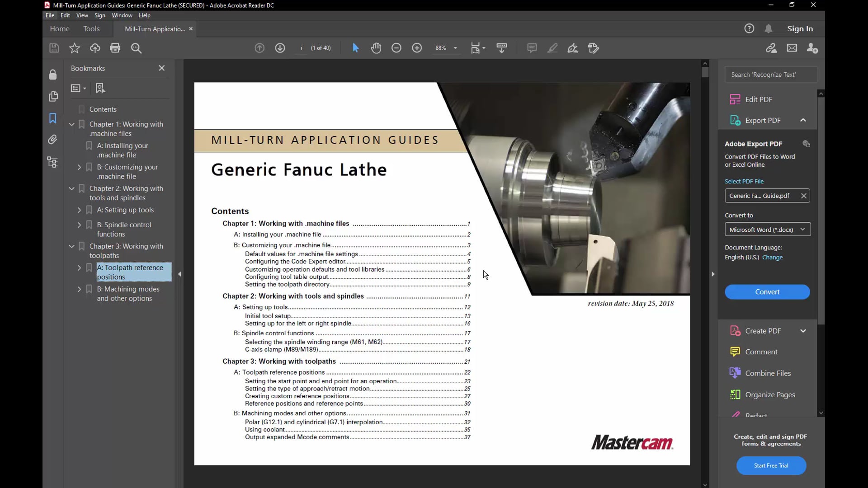This screenshot has height=488, width=868.
Task: Open the Sign menu
Action: coord(99,15)
